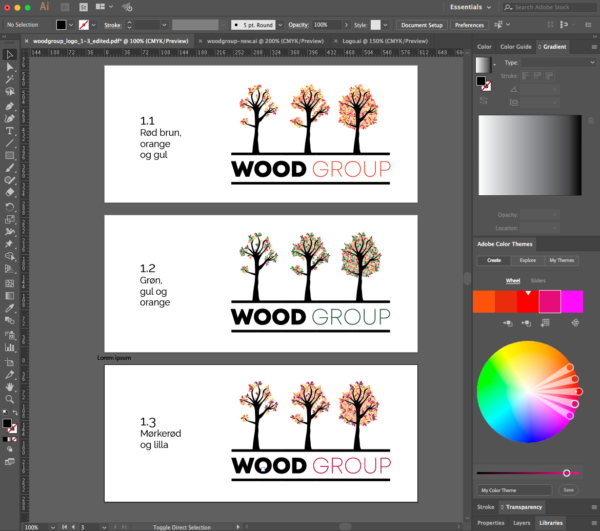The height and width of the screenshot is (531, 600).
Task: Select the Magic Wand tool
Action: 9,79
